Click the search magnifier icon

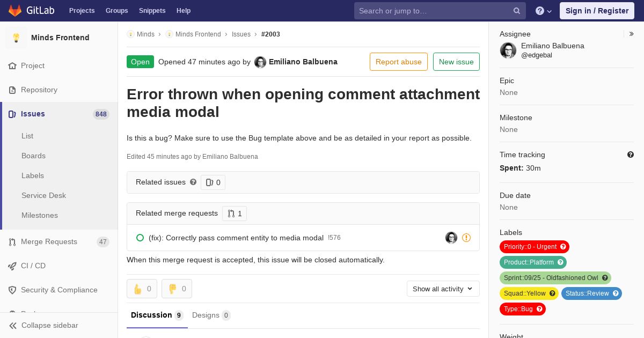(x=517, y=11)
